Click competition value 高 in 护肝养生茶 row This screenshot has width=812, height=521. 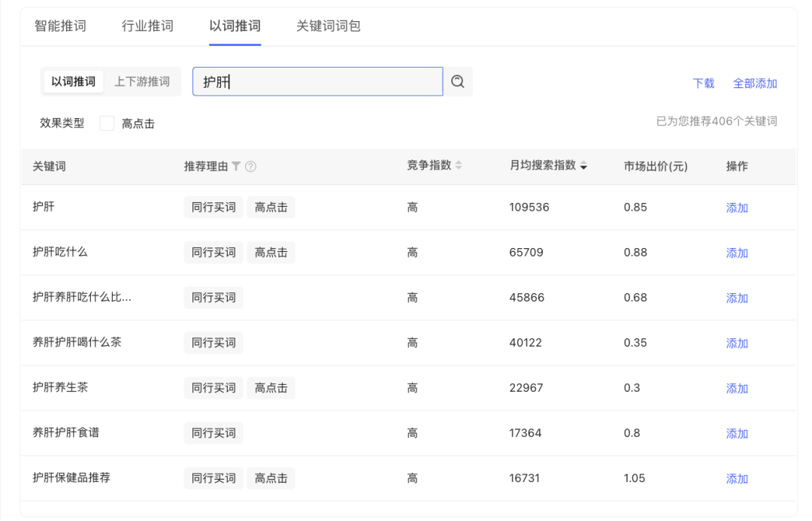coord(412,388)
